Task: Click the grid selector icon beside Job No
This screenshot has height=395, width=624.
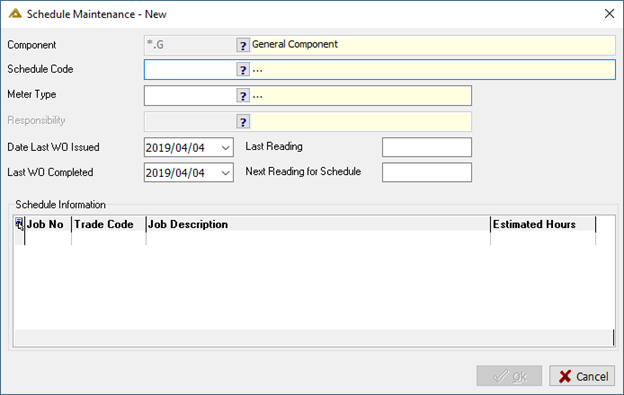Action: 19,224
